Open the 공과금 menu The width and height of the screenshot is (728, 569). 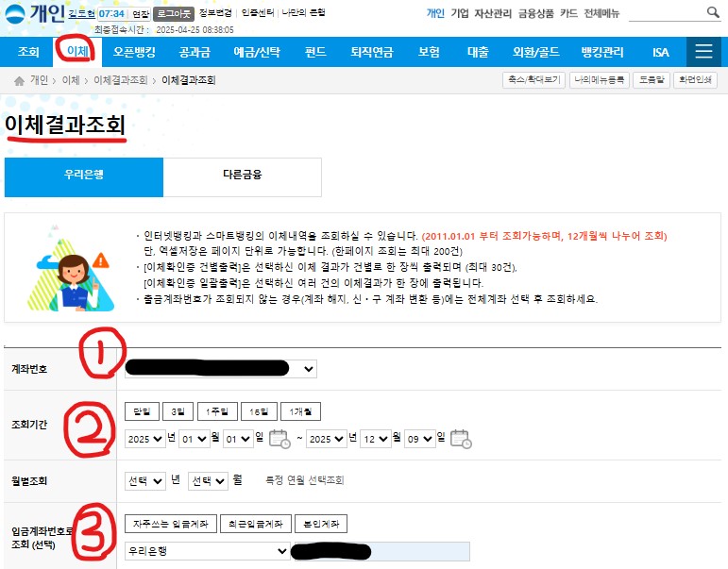point(195,52)
